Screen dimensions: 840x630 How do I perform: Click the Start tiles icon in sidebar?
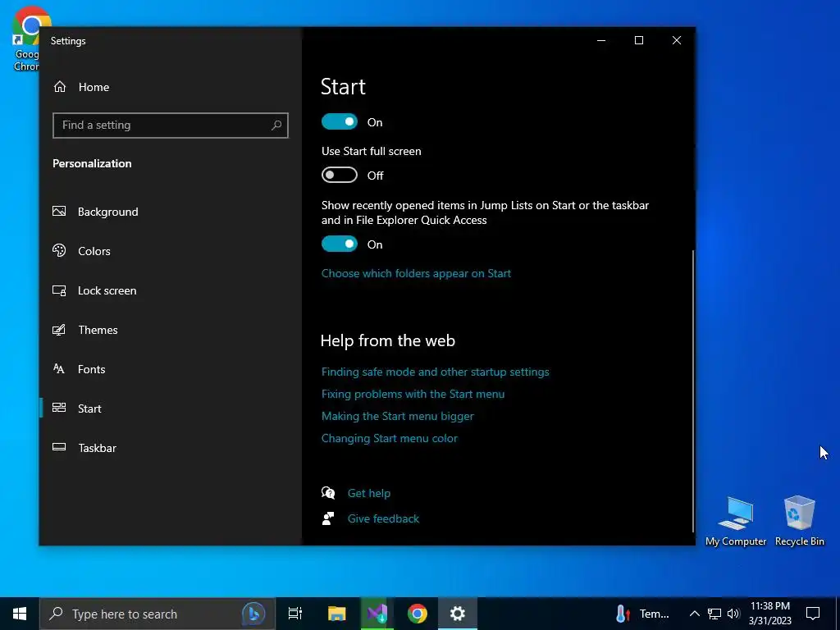pyautogui.click(x=59, y=408)
